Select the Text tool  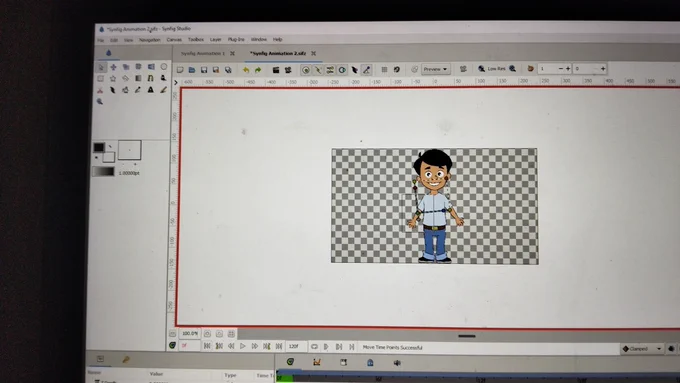(x=150, y=90)
